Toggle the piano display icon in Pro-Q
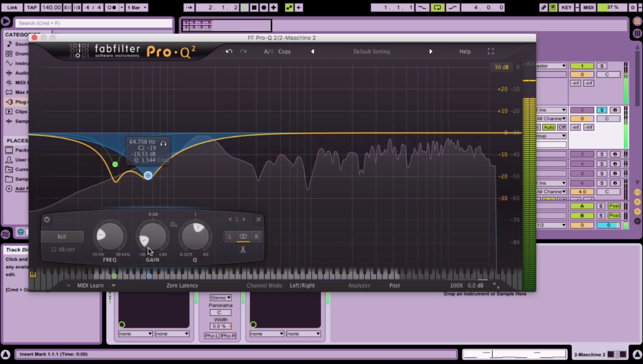Screen dimensions: 643x364 32,275
